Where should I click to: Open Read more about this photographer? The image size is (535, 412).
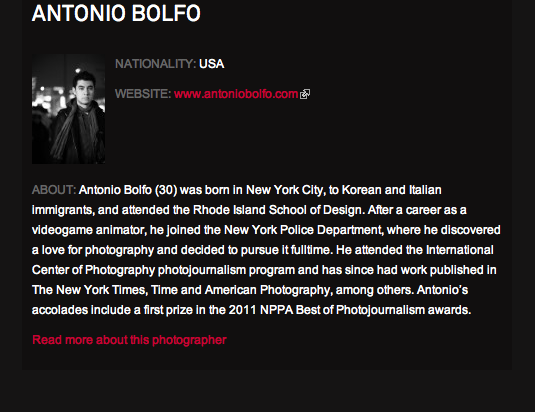point(129,340)
